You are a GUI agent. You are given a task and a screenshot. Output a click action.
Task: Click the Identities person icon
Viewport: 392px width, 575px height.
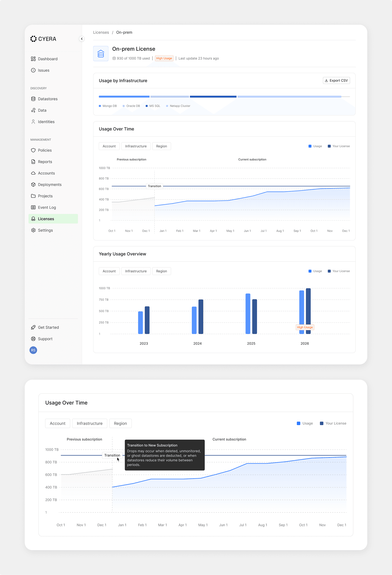[33, 121]
